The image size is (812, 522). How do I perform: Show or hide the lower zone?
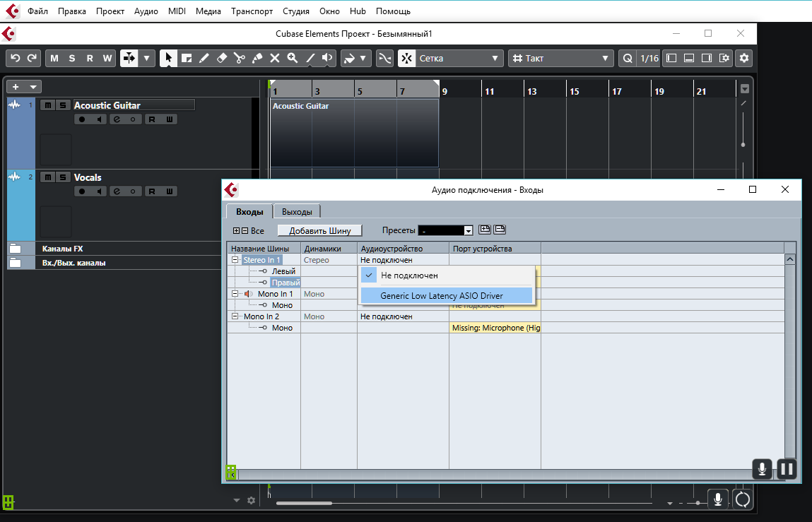[689, 58]
